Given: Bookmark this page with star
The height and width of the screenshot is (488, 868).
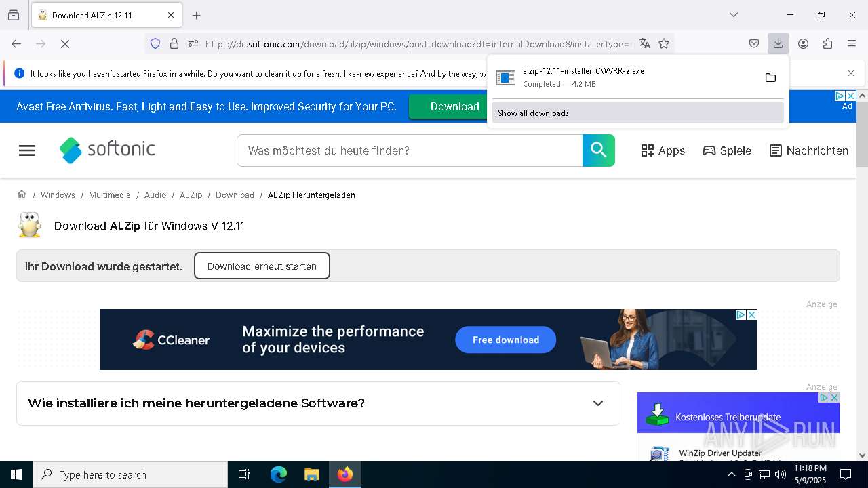Looking at the screenshot, I should [x=664, y=44].
